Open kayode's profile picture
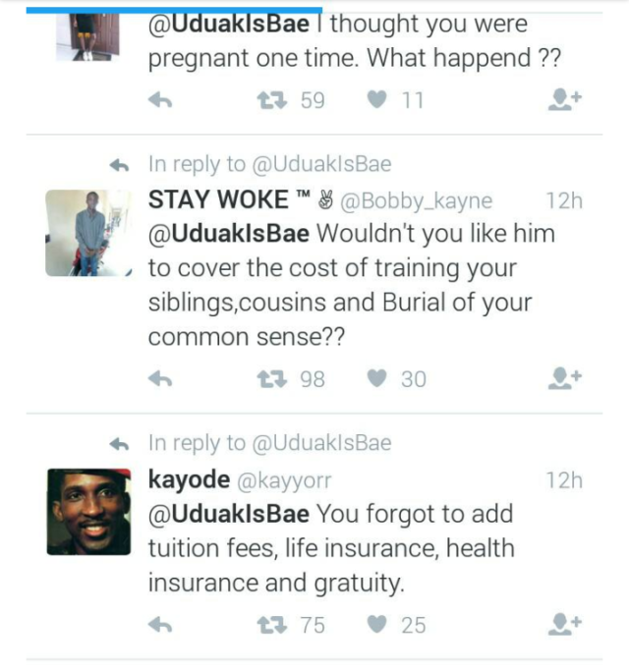The height and width of the screenshot is (672, 629). coord(89,512)
